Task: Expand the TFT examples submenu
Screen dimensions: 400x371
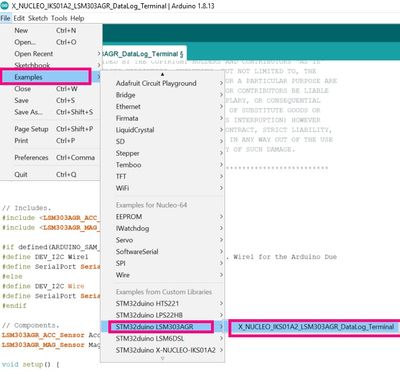Action: coord(163,176)
